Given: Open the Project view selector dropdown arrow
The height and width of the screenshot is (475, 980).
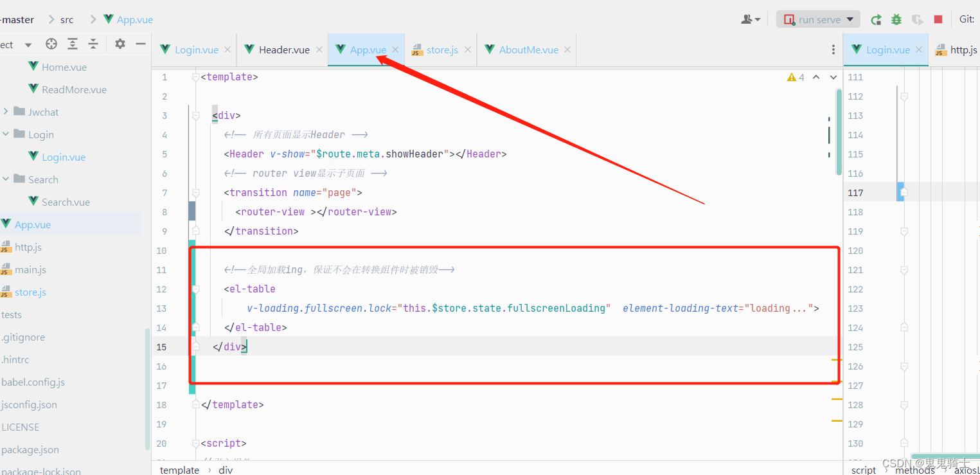Looking at the screenshot, I should point(28,44).
